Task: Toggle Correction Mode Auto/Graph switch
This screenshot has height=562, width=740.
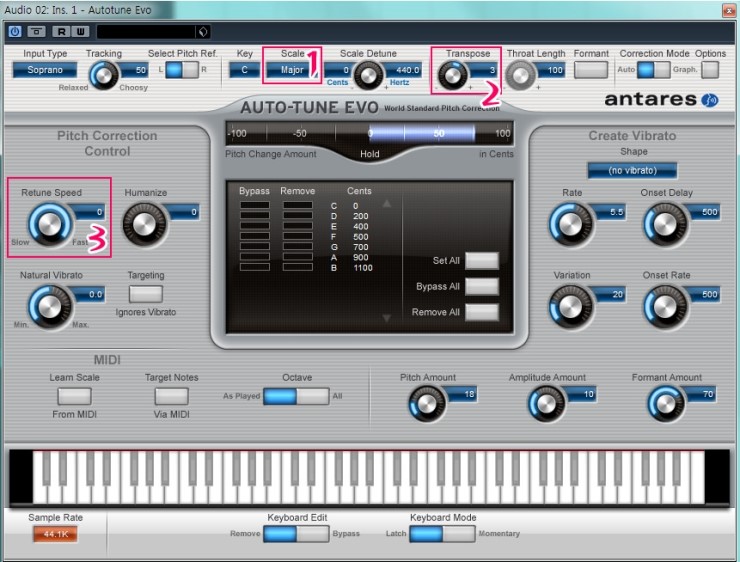Action: pos(653,70)
